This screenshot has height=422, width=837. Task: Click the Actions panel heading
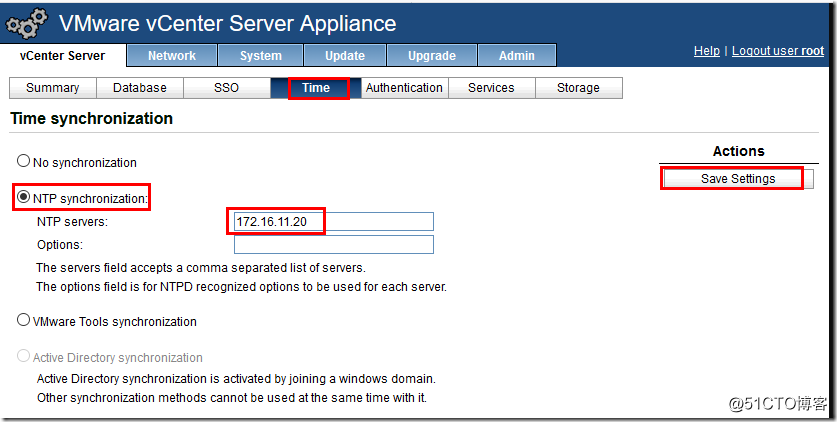[x=738, y=151]
